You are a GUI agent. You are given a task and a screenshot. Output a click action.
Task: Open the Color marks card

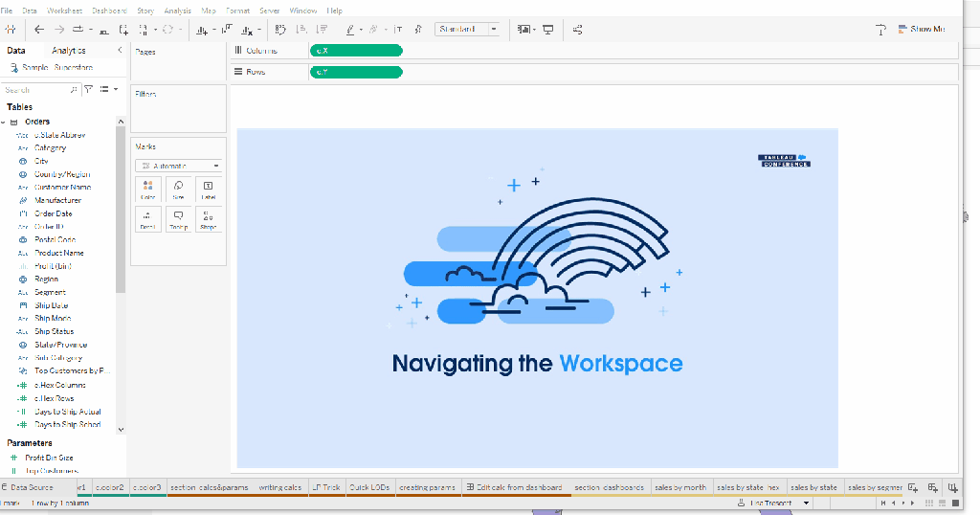click(x=147, y=190)
